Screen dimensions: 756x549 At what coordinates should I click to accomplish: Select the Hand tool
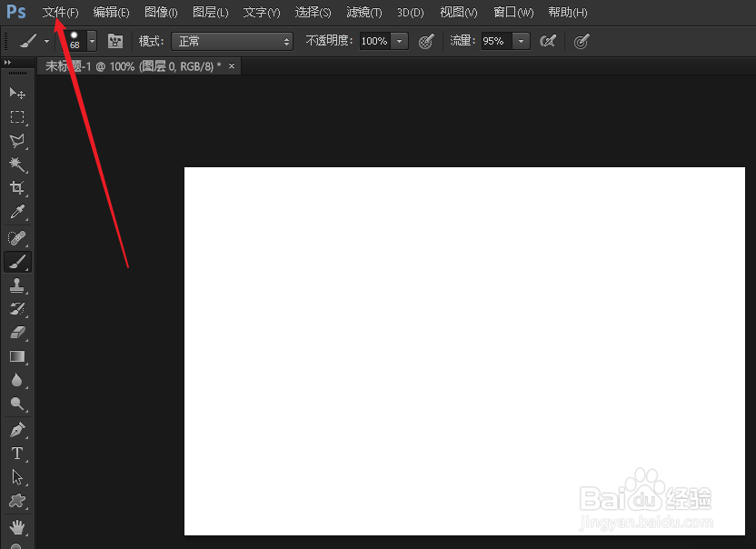(17, 527)
